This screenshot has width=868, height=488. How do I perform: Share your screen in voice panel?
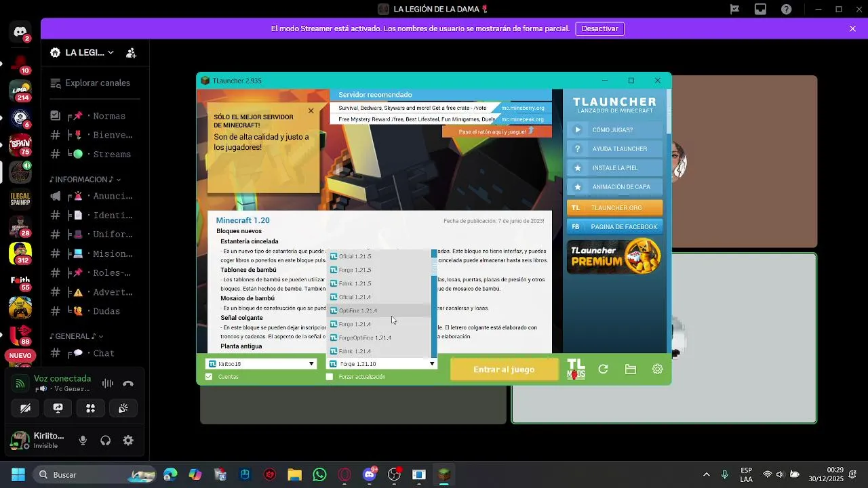point(58,408)
